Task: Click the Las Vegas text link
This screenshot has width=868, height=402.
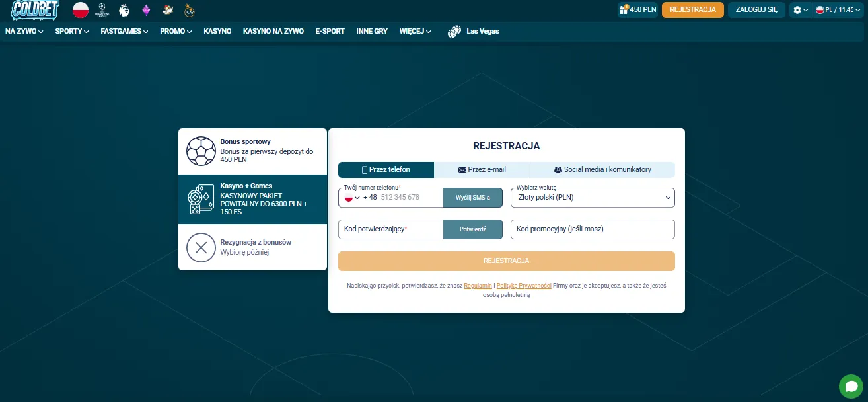Action: coord(483,31)
